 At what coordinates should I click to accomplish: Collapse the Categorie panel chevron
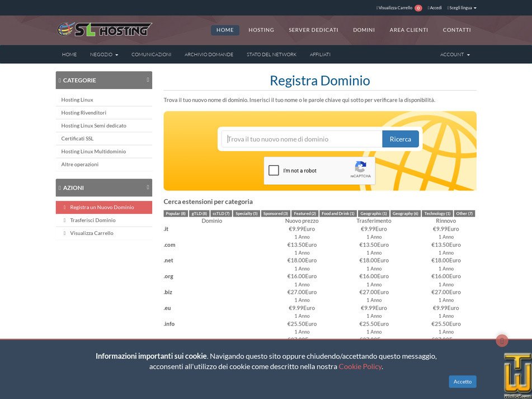point(148,79)
